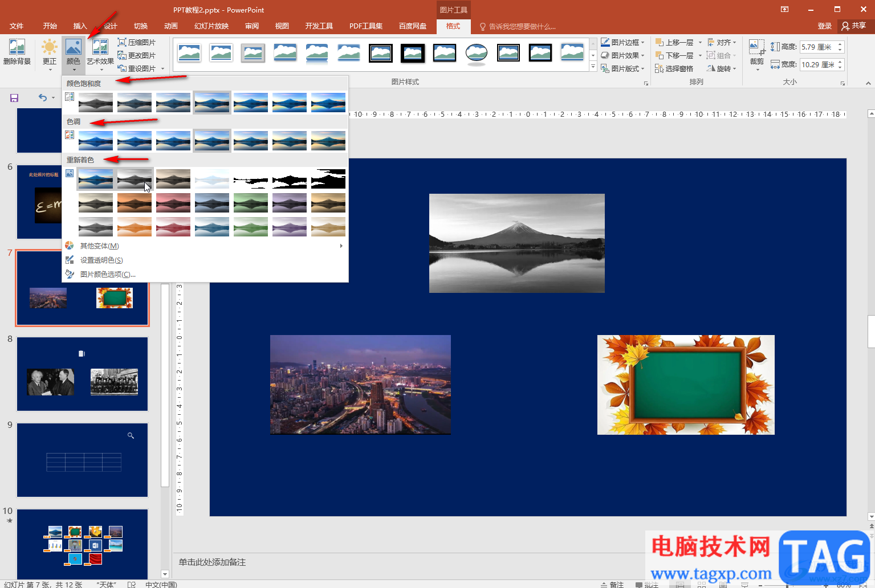Viewport: 875px width, 588px height.
Task: Open ribbon display options in title bar
Action: [x=785, y=9]
